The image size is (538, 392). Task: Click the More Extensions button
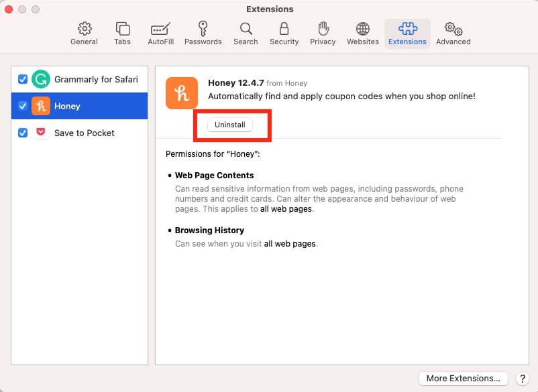coord(463,379)
